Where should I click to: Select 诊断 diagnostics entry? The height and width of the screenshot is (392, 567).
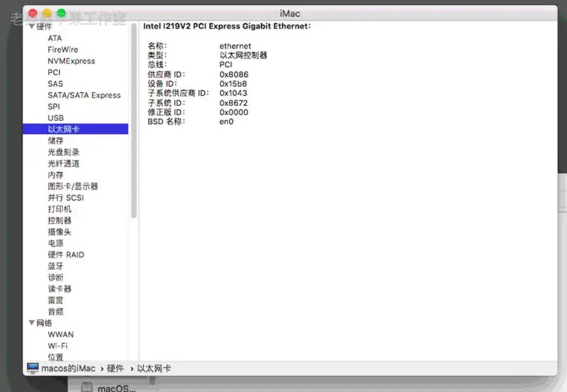click(55, 277)
